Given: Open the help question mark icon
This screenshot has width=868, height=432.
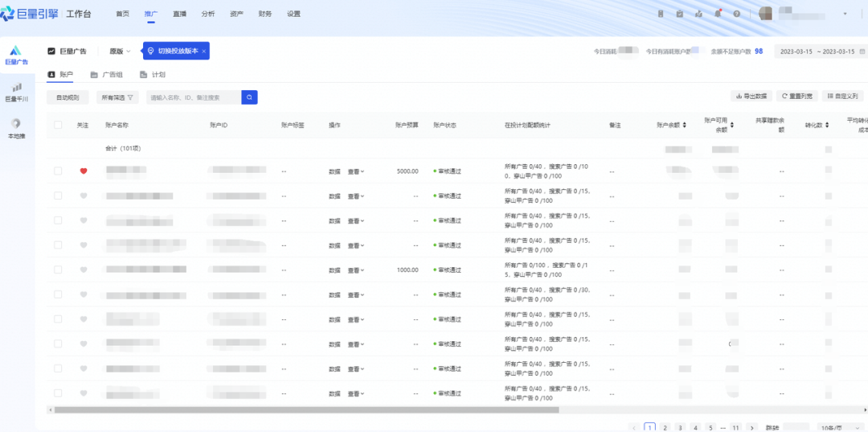Looking at the screenshot, I should click(737, 14).
